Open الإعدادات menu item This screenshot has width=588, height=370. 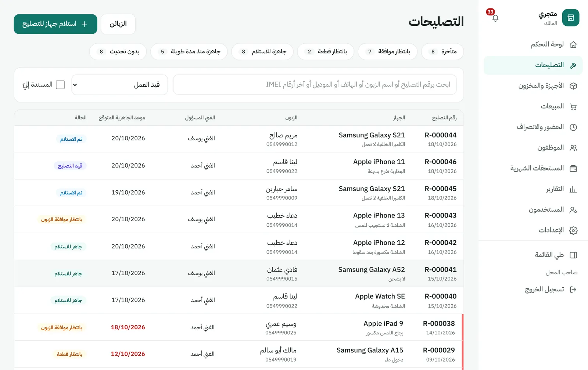tap(533, 230)
